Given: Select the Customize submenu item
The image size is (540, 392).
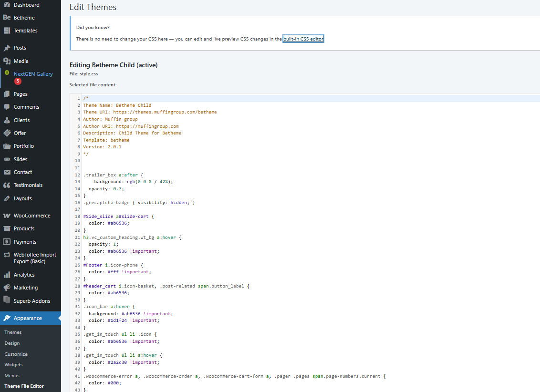Looking at the screenshot, I should tap(16, 354).
